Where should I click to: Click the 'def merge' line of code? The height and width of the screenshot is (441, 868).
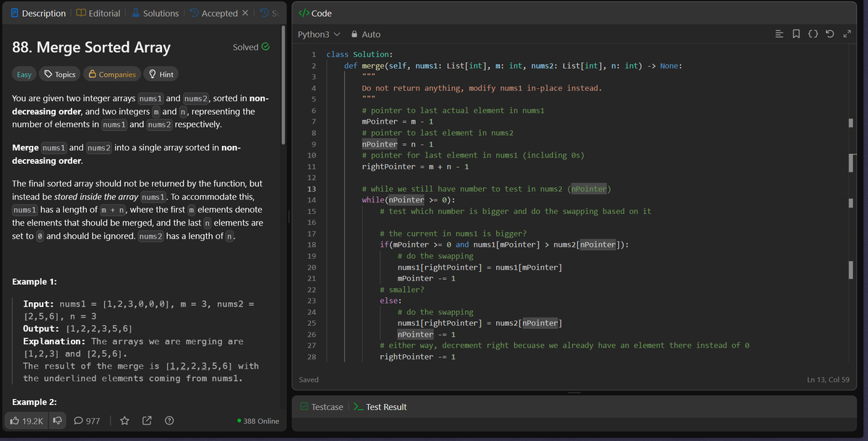[x=512, y=66]
